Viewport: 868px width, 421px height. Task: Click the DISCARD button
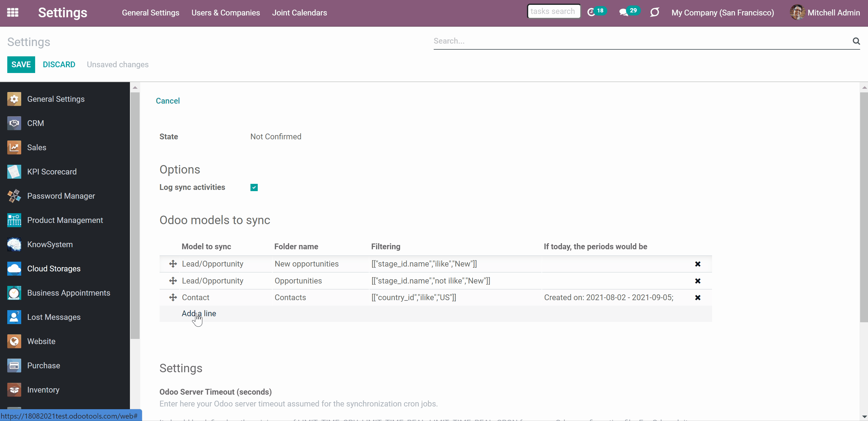59,65
